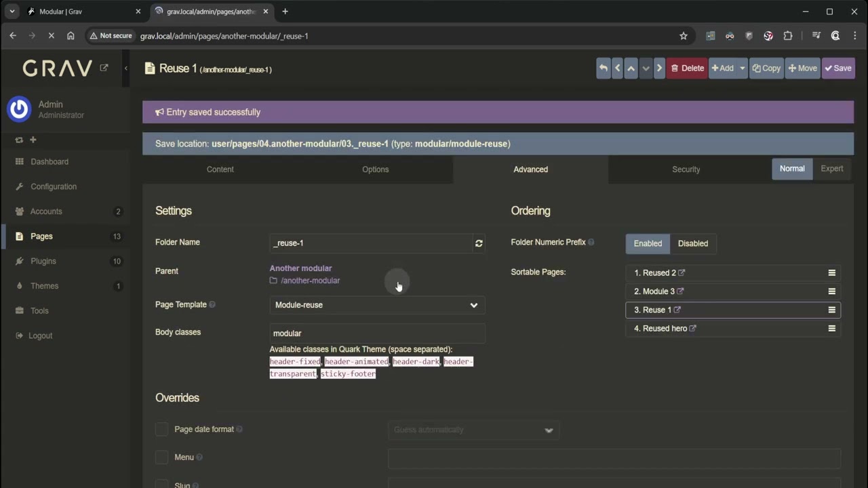Click the plus icon in the sidebar quick tray
This screenshot has height=488, width=868.
pyautogui.click(x=33, y=140)
